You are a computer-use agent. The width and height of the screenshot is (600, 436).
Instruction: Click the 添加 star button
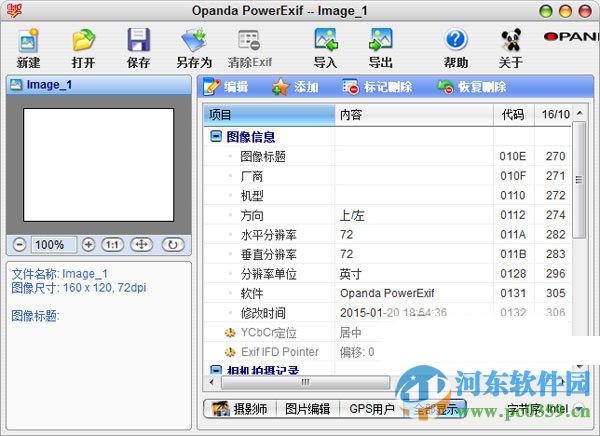click(x=295, y=87)
